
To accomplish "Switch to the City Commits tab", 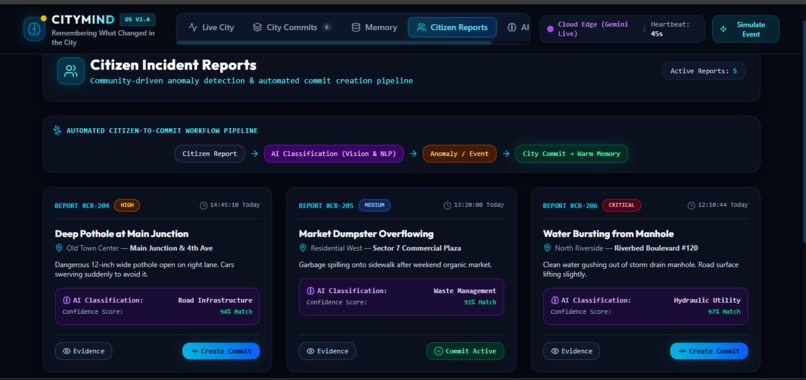I will [x=292, y=27].
